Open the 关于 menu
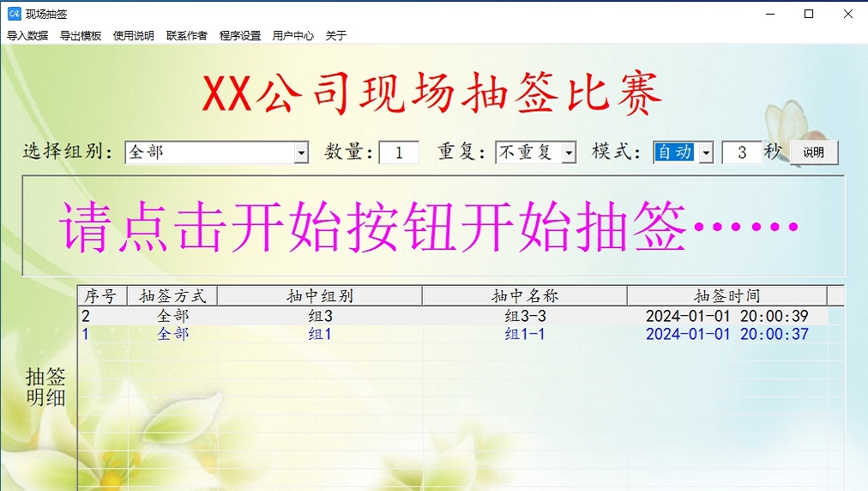The image size is (868, 491). click(336, 35)
